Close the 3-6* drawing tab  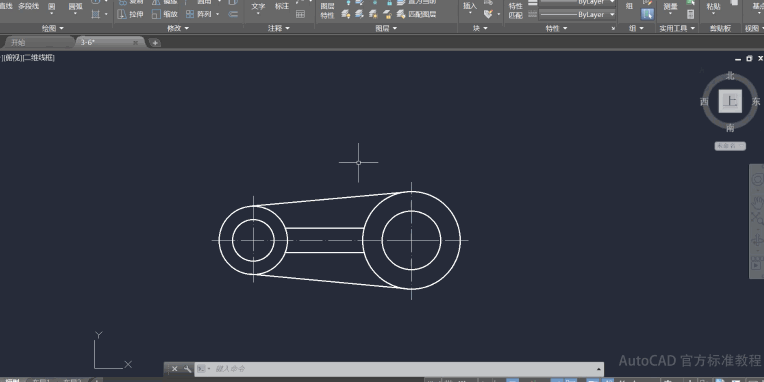point(135,43)
